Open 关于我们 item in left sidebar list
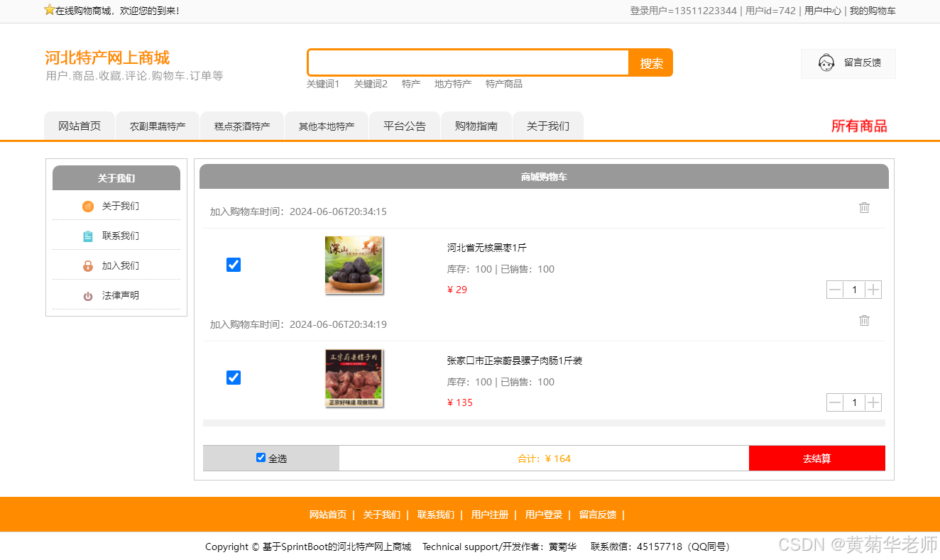This screenshot has width=940, height=560. [121, 206]
